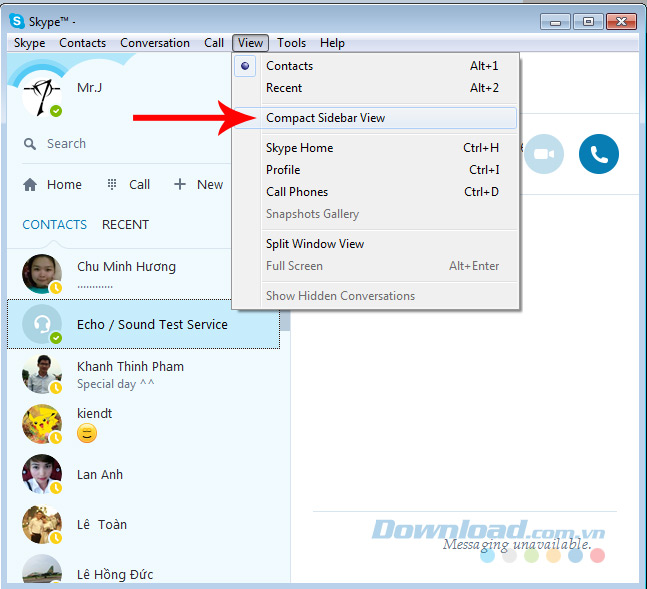647x589 pixels.
Task: Open Chu Minh Hương's avatar
Action: (42, 274)
